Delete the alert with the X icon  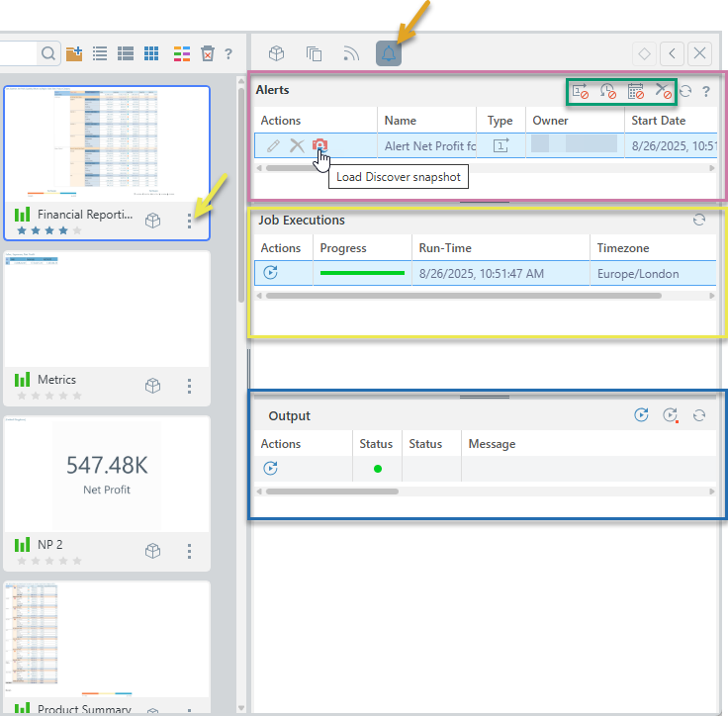tap(296, 146)
